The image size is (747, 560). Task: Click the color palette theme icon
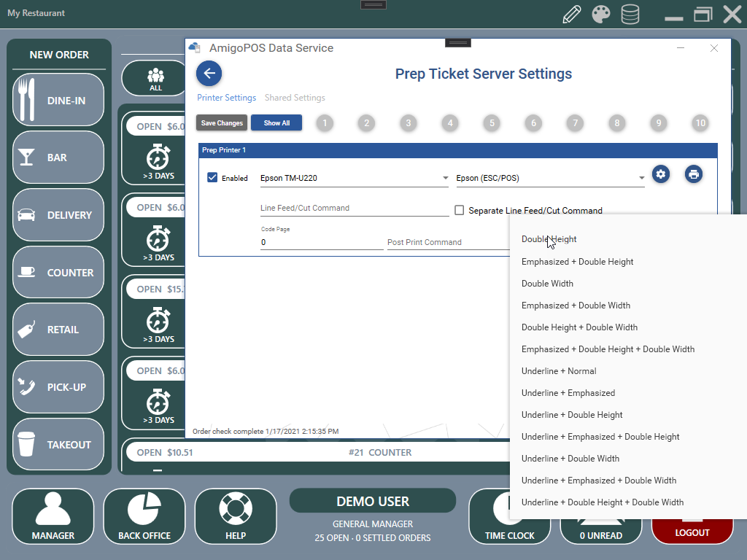tap(600, 15)
